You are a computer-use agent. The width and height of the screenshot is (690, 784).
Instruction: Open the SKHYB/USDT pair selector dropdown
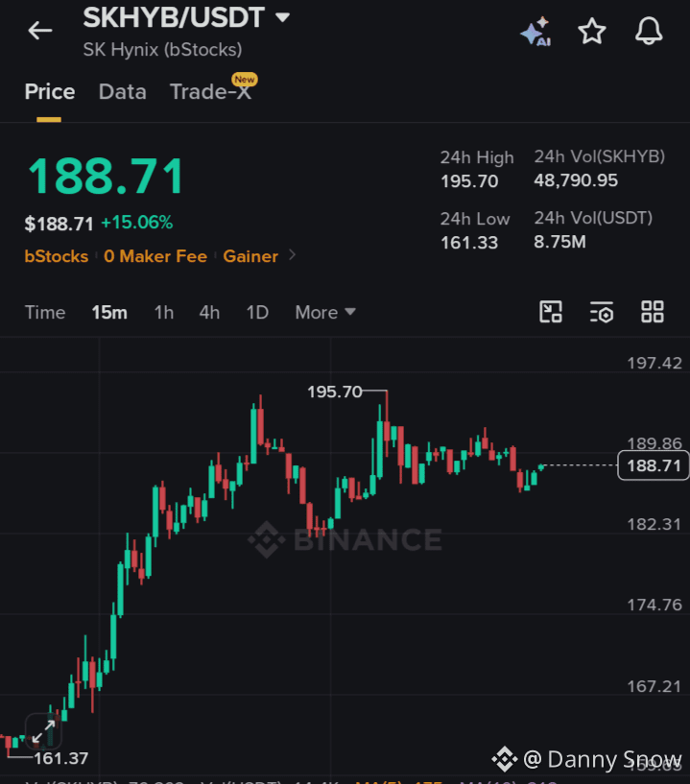pyautogui.click(x=186, y=17)
